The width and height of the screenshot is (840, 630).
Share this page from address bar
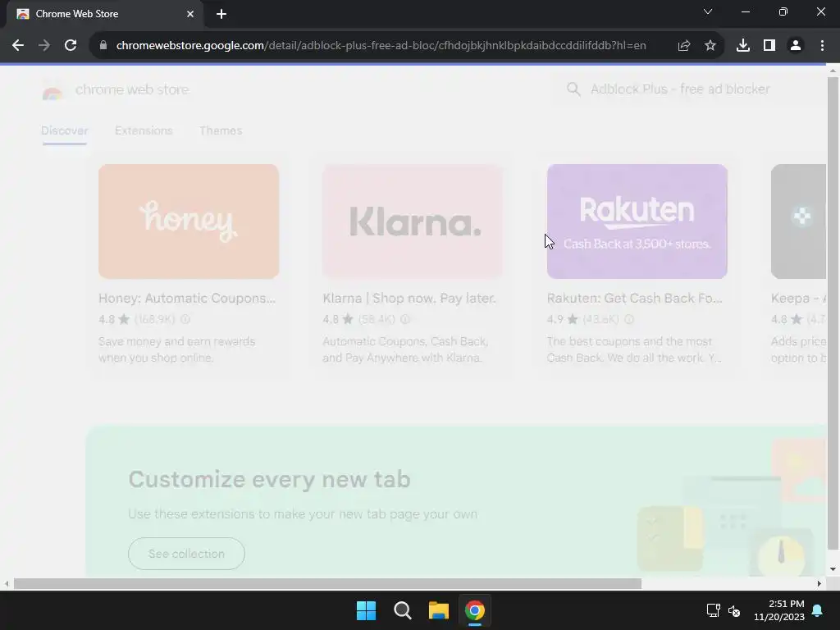(x=684, y=46)
